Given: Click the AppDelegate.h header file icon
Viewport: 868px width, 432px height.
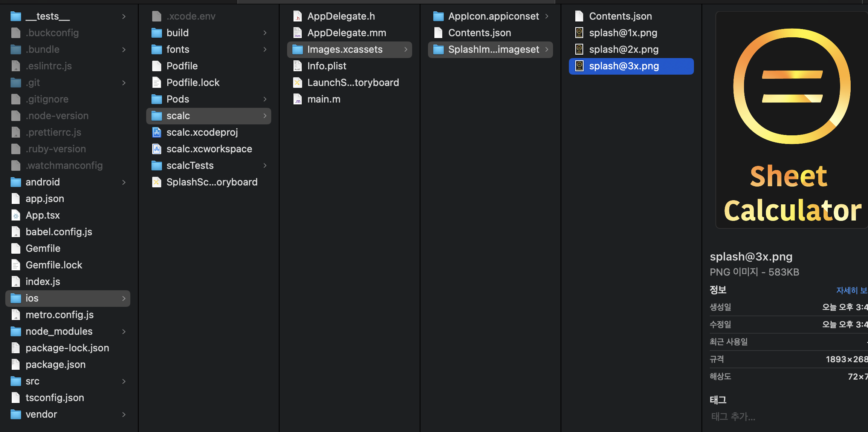Looking at the screenshot, I should (298, 16).
